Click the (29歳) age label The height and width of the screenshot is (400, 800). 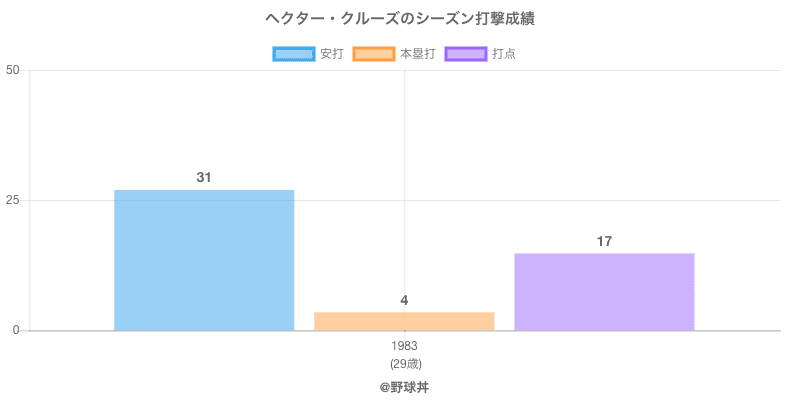click(404, 363)
